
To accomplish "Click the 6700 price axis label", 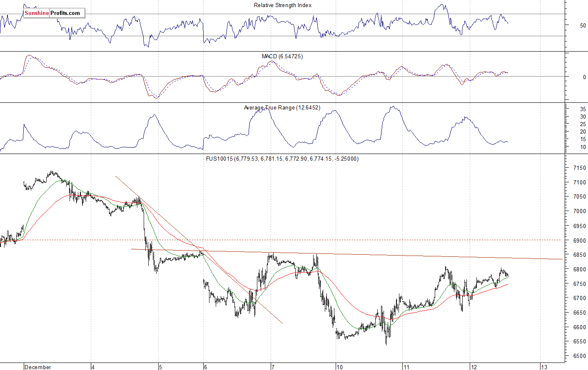I will tap(580, 298).
